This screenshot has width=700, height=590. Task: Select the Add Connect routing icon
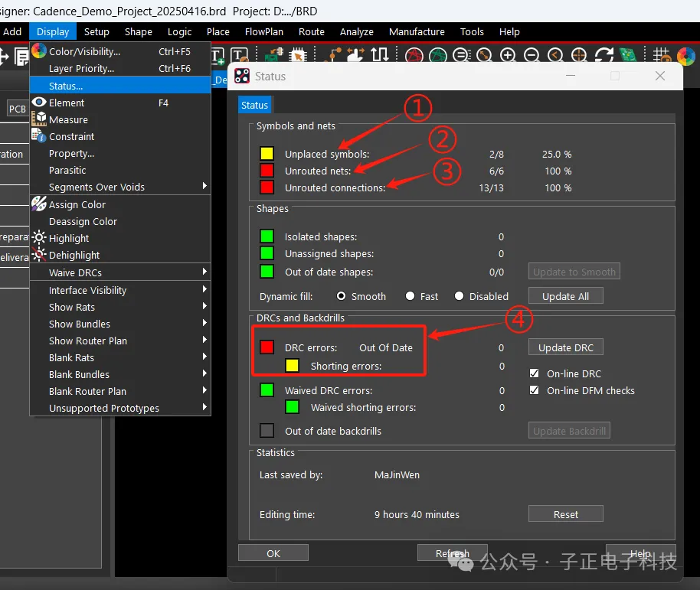coord(335,55)
